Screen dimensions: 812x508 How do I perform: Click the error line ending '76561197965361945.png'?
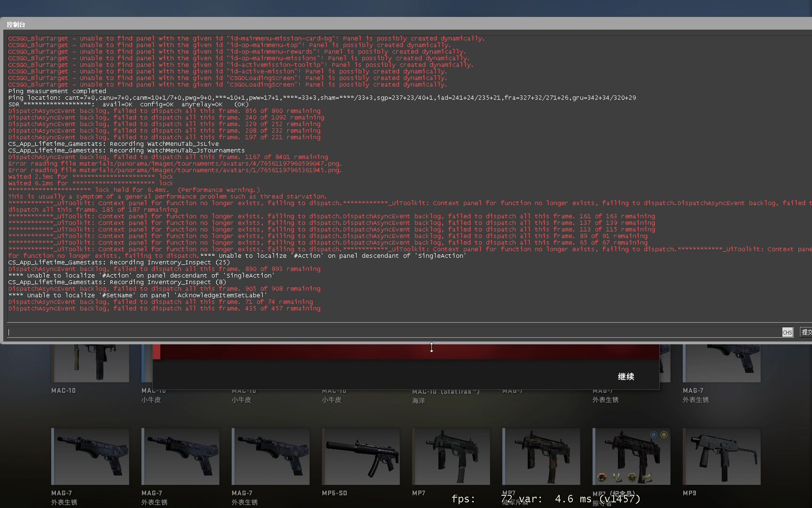175,170
